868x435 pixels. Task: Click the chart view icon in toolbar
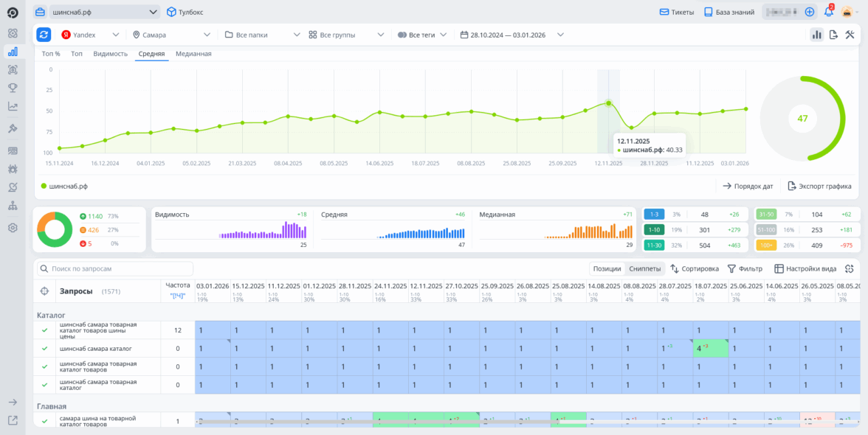816,35
